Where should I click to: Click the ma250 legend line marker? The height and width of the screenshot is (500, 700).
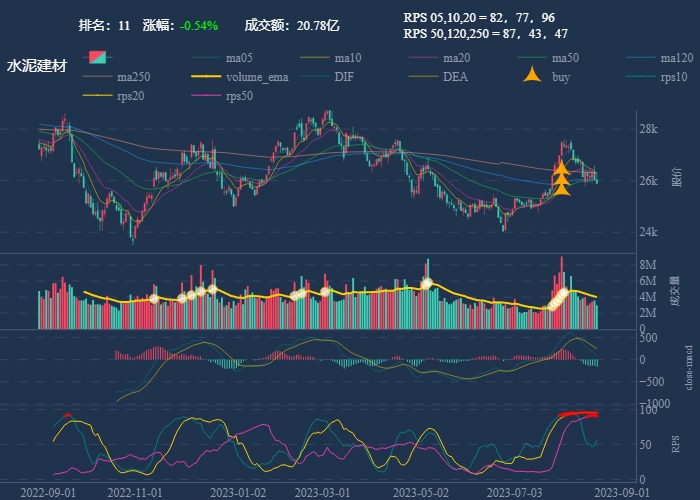(x=98, y=77)
